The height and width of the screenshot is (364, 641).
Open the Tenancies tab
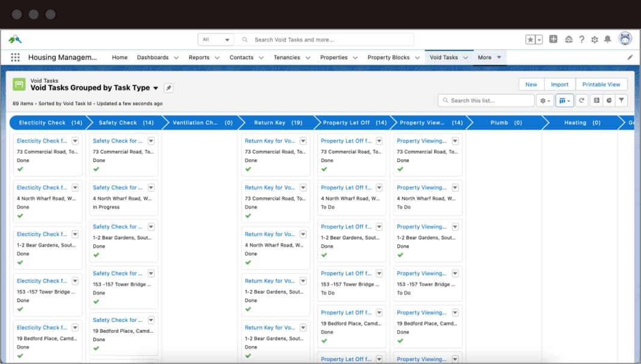click(287, 57)
